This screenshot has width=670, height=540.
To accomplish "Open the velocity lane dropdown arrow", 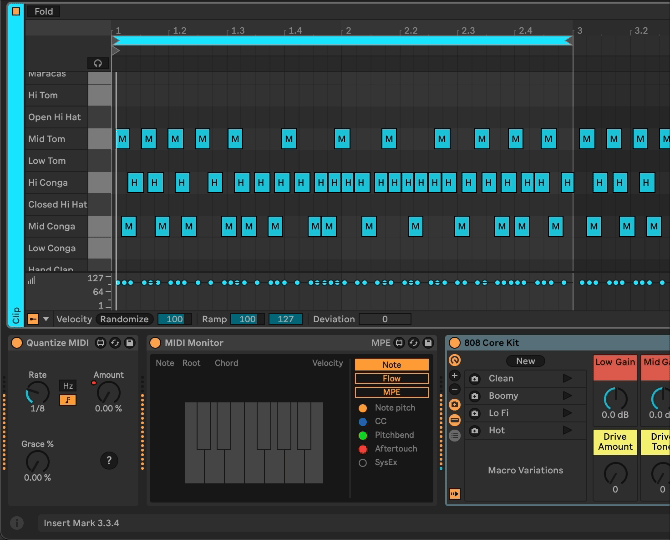I will pos(45,319).
